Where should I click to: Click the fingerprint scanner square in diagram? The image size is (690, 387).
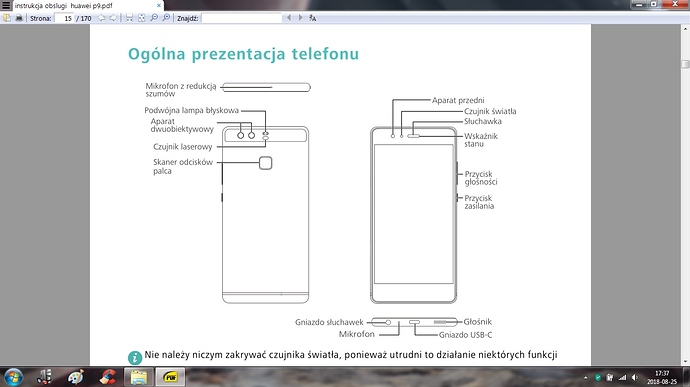click(x=265, y=163)
